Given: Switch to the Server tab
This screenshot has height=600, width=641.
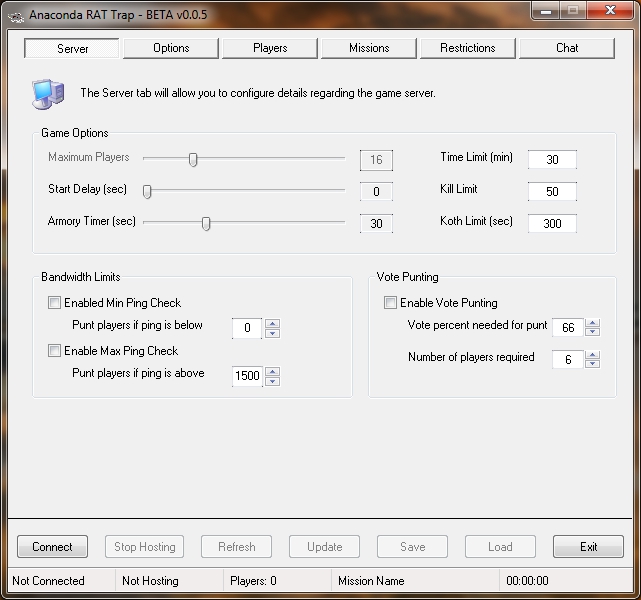Looking at the screenshot, I should coord(72,49).
